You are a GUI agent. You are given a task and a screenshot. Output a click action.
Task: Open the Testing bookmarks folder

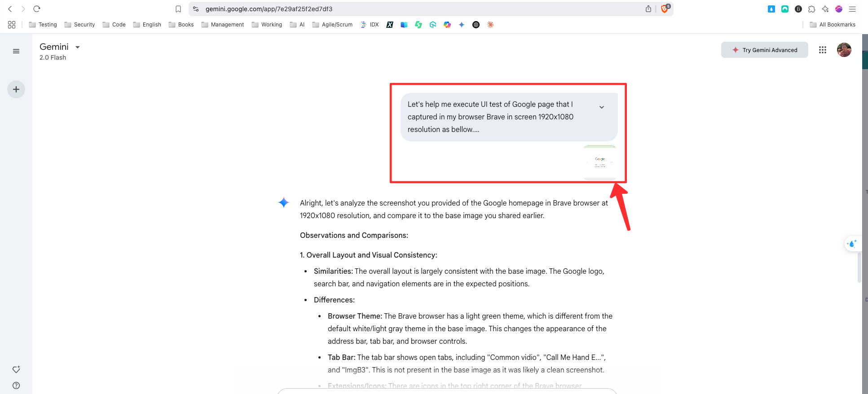coord(43,25)
